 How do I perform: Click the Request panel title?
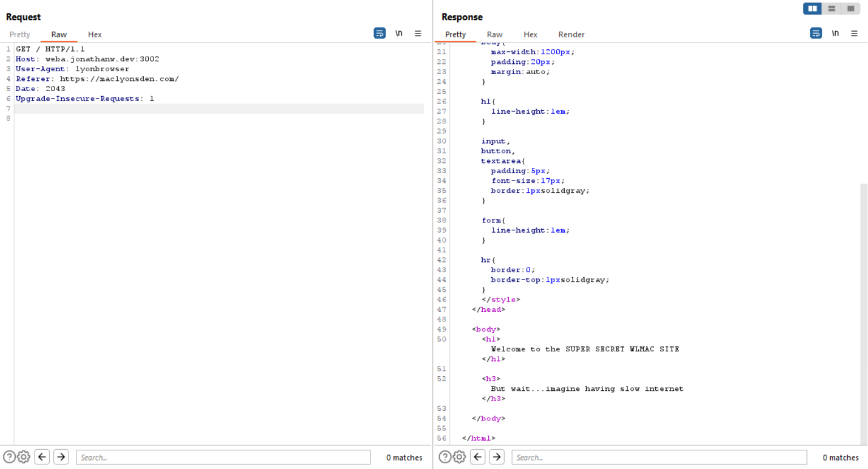point(23,17)
